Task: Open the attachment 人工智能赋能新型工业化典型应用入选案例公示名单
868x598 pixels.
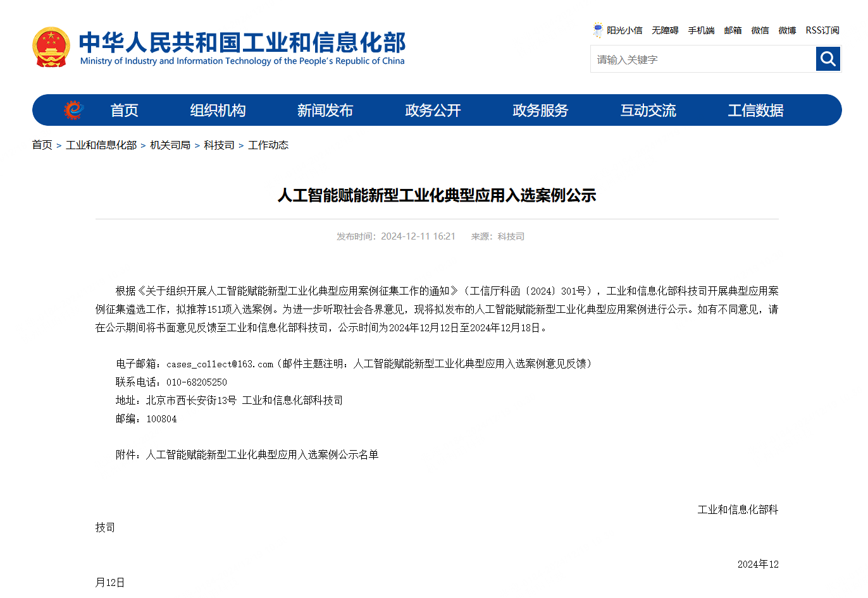Action: (x=262, y=455)
